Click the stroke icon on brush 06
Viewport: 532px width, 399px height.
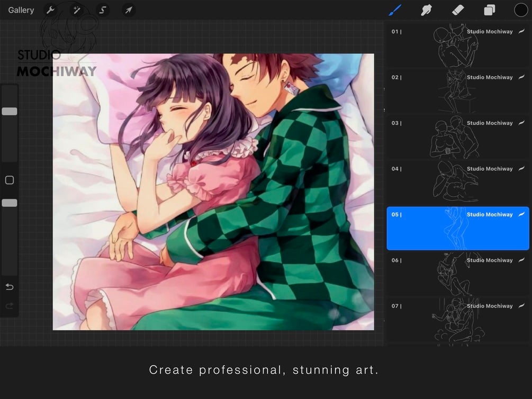(521, 260)
